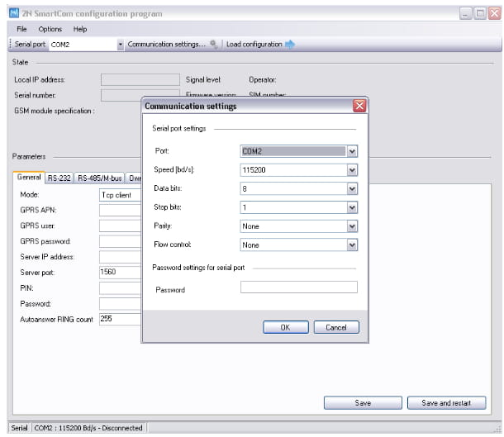Open the Data bits dropdown
This screenshot has height=437, width=504.
coord(352,188)
